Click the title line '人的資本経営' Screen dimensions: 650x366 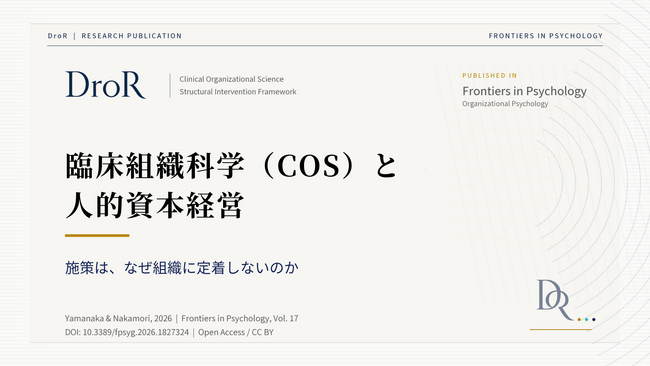click(x=155, y=205)
